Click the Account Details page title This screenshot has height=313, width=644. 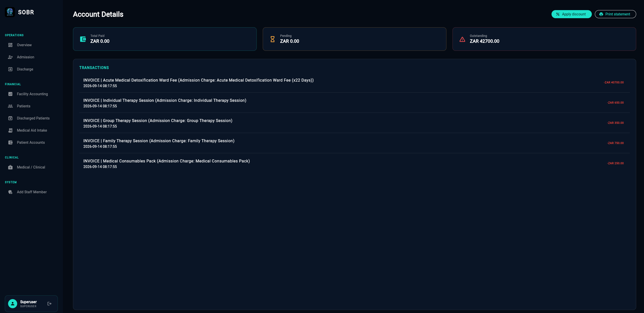tap(98, 14)
